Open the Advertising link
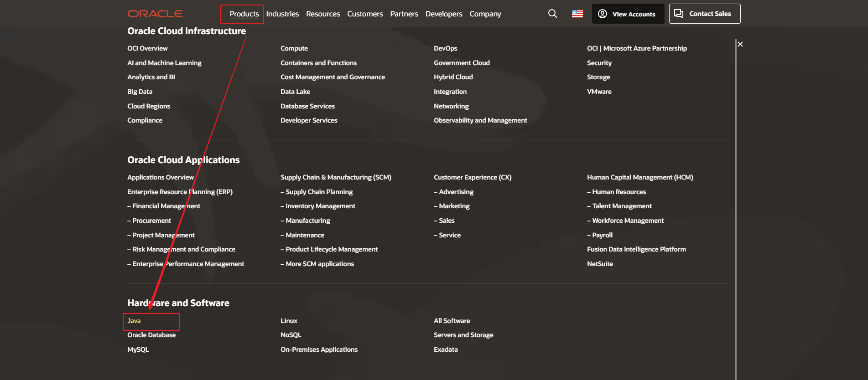Image resolution: width=868 pixels, height=380 pixels. pyautogui.click(x=453, y=192)
